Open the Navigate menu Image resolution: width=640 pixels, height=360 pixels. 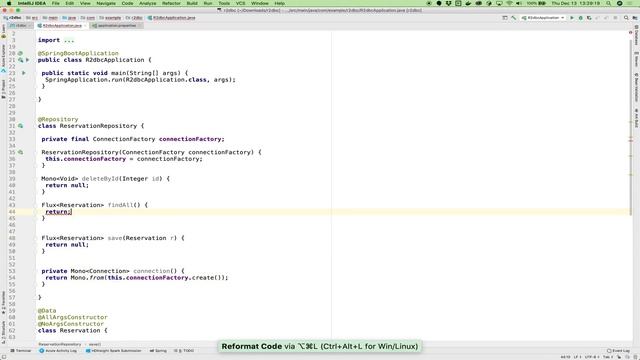click(106, 3)
